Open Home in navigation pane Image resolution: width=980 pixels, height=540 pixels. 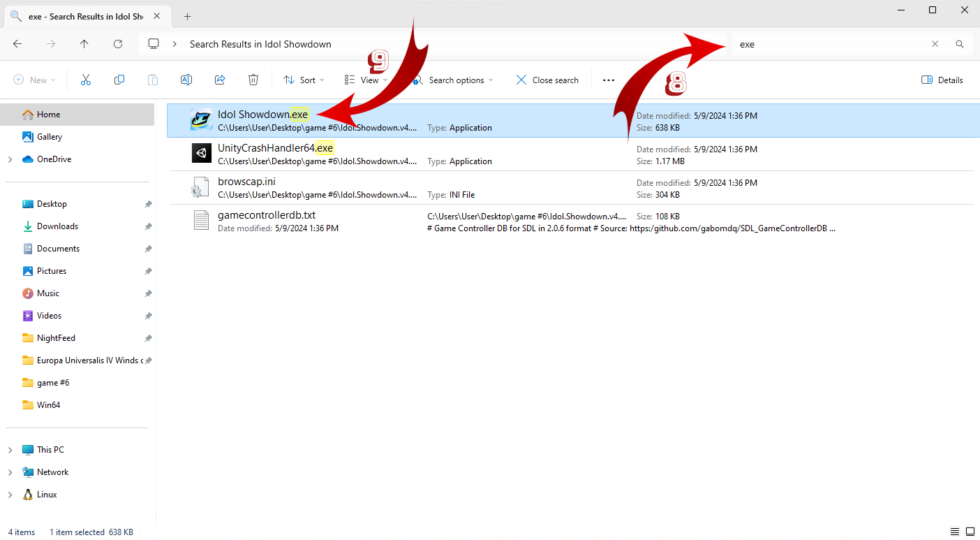click(x=77, y=115)
